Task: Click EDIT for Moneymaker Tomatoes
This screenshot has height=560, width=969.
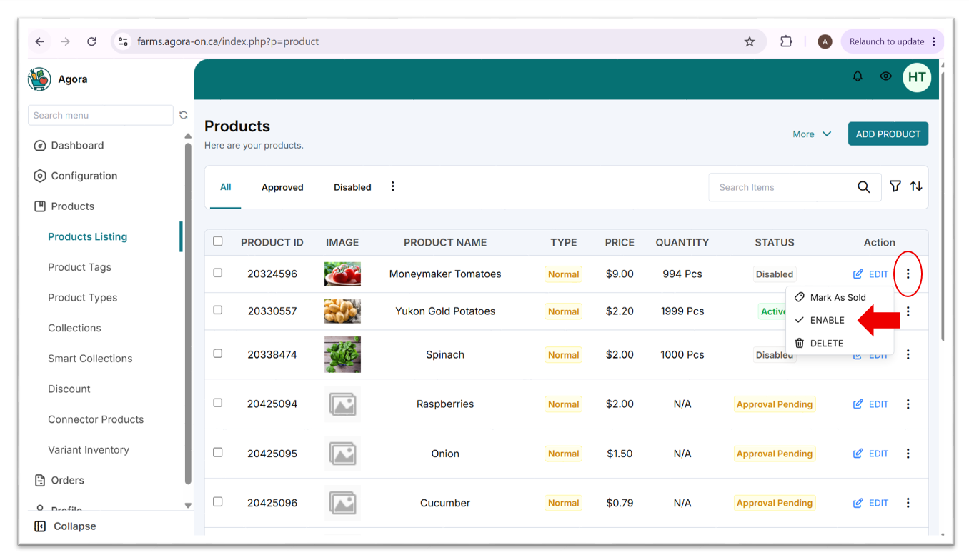Action: [x=870, y=274]
